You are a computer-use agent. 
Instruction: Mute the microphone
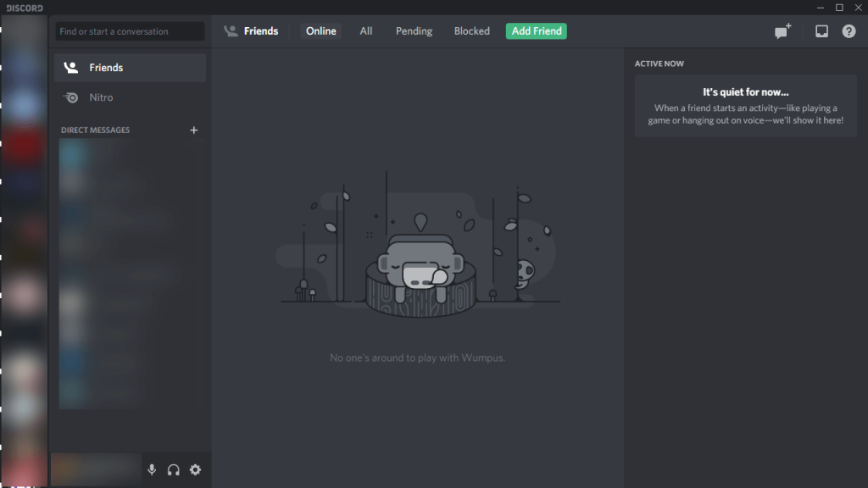pos(152,469)
